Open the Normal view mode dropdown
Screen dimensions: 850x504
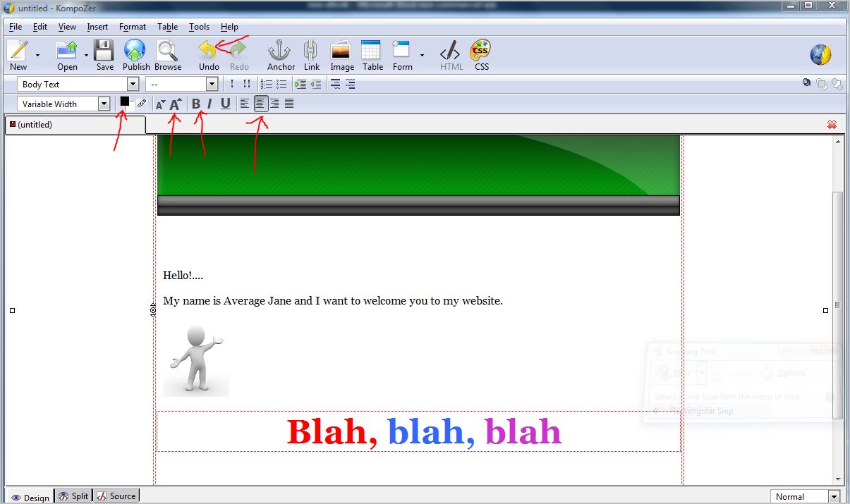[x=834, y=497]
